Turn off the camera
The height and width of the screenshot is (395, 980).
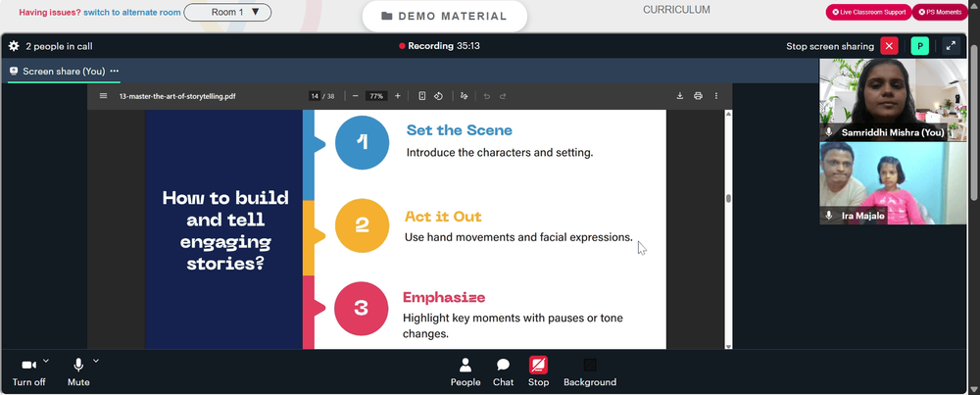click(x=28, y=372)
